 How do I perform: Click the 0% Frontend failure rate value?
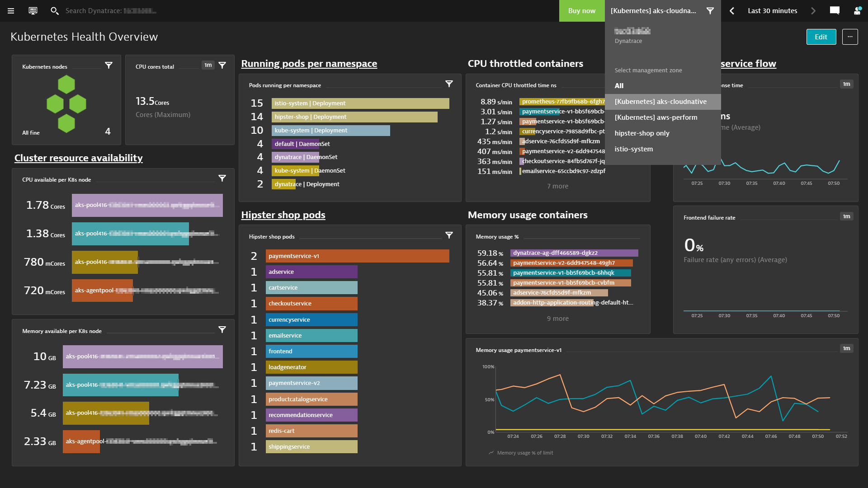tap(693, 245)
